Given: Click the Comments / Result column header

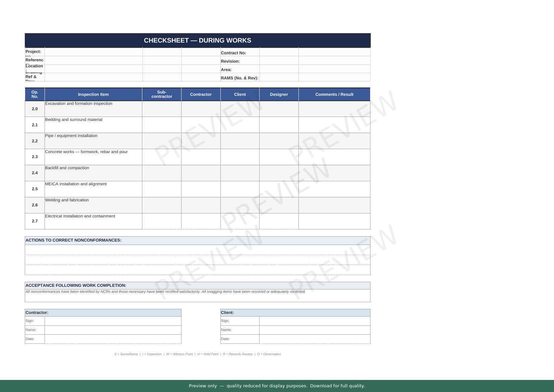Looking at the screenshot, I should point(334,94).
